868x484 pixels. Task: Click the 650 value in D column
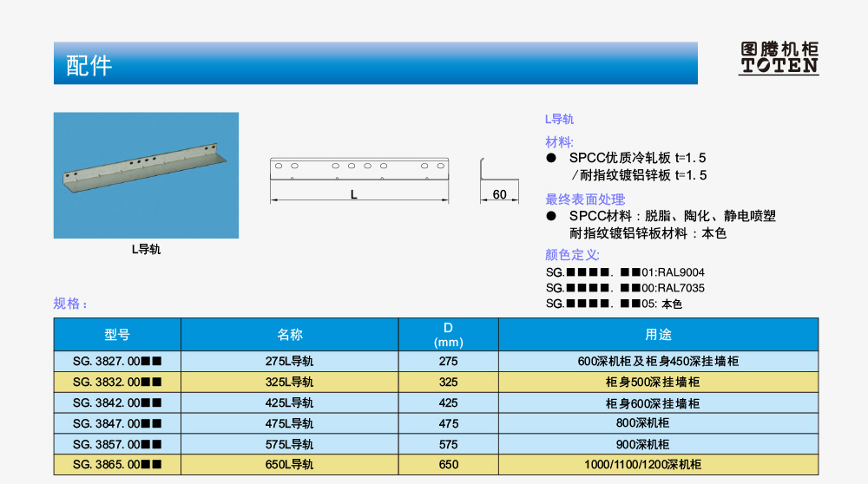click(x=449, y=465)
